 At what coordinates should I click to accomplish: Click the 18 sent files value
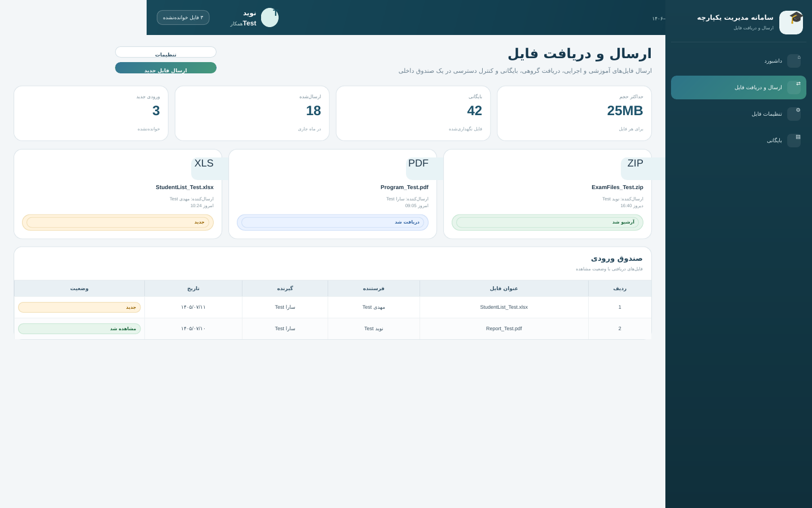[314, 111]
